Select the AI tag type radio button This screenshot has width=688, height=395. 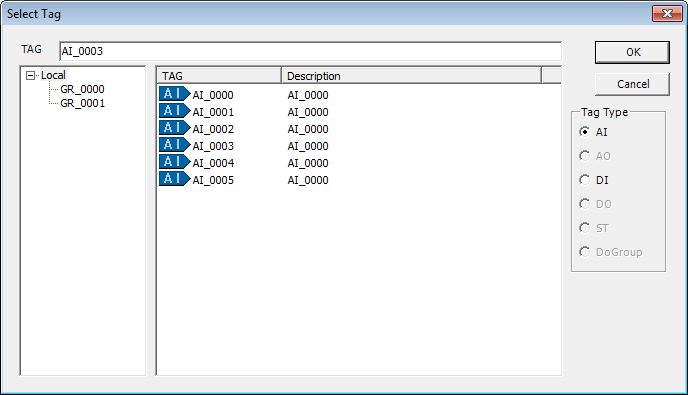pyautogui.click(x=584, y=132)
